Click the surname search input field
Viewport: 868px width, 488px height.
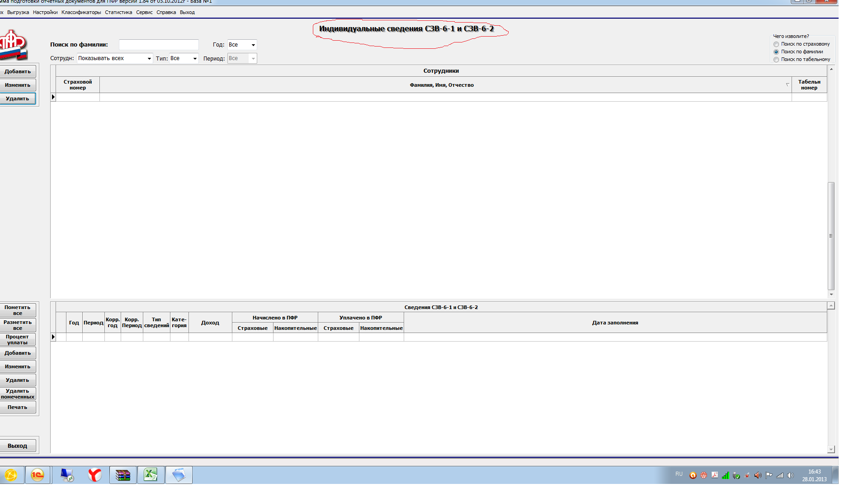158,45
